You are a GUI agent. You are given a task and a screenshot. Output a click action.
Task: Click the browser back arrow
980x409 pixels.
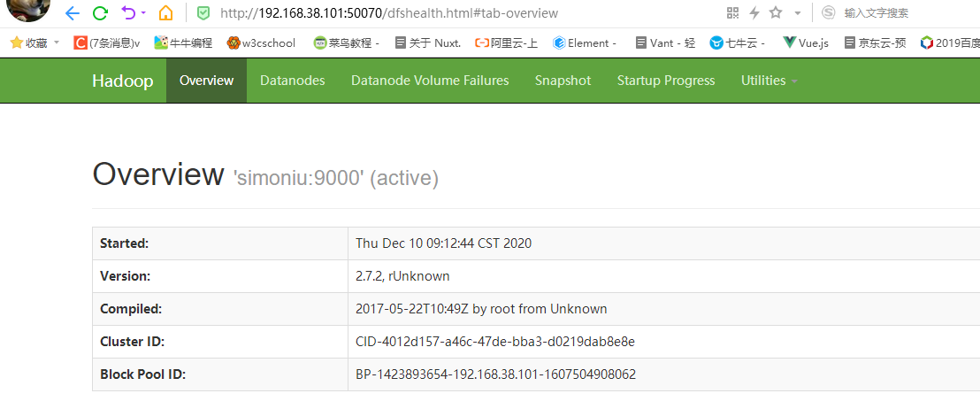click(x=73, y=13)
